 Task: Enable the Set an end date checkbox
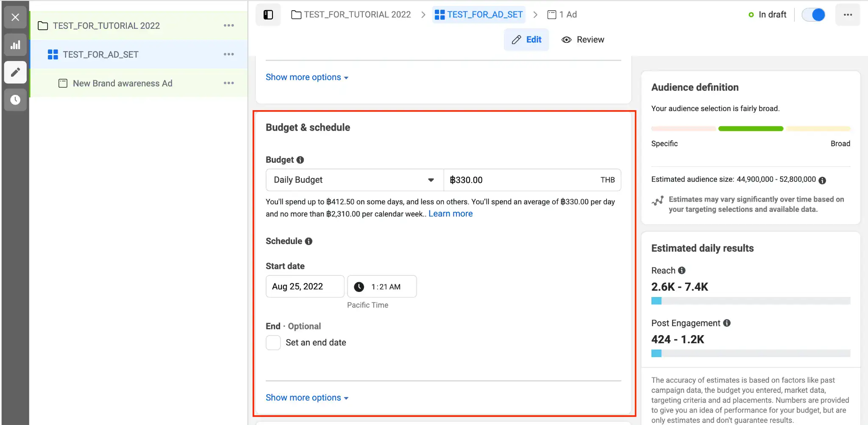[x=273, y=342]
